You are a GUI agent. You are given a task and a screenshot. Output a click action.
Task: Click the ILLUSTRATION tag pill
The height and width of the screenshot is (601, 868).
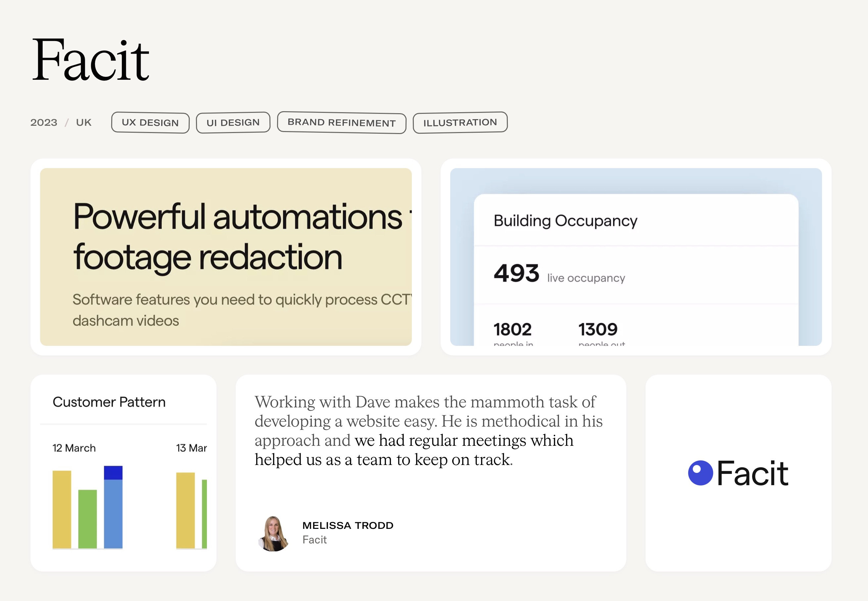point(460,122)
